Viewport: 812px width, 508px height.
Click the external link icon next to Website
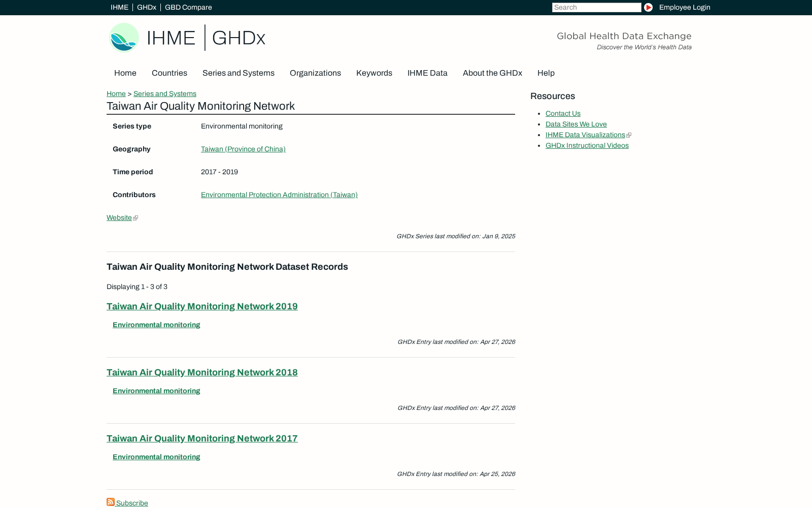(x=136, y=218)
